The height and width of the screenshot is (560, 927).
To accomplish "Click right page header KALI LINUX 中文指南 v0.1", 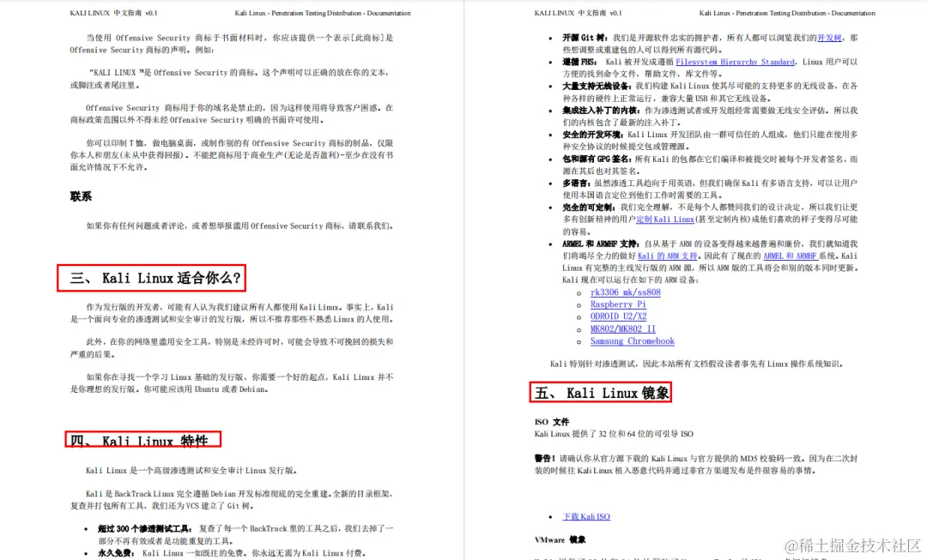I will (579, 13).
